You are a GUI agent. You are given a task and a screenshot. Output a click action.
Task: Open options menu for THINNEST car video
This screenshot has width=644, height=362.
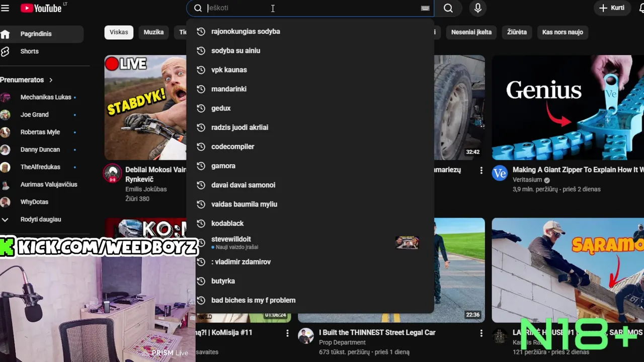481,333
